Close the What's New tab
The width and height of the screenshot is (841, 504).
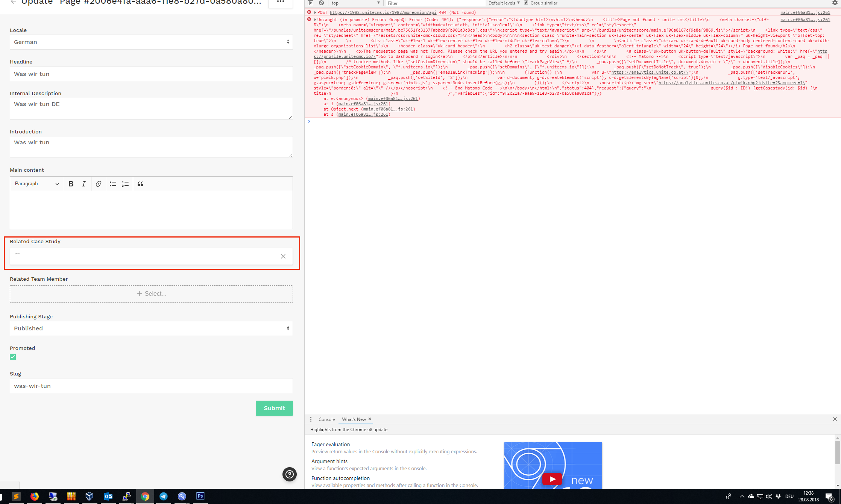click(370, 419)
